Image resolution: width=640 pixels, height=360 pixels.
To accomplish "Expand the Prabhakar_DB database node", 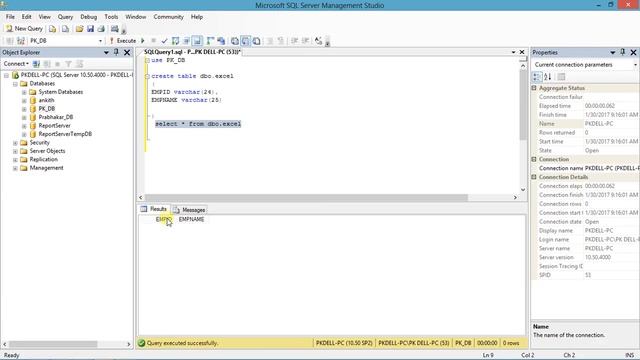I will pos(24,118).
